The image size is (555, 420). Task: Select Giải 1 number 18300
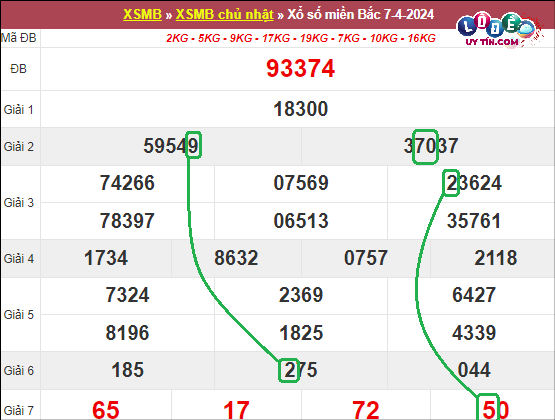[301, 109]
